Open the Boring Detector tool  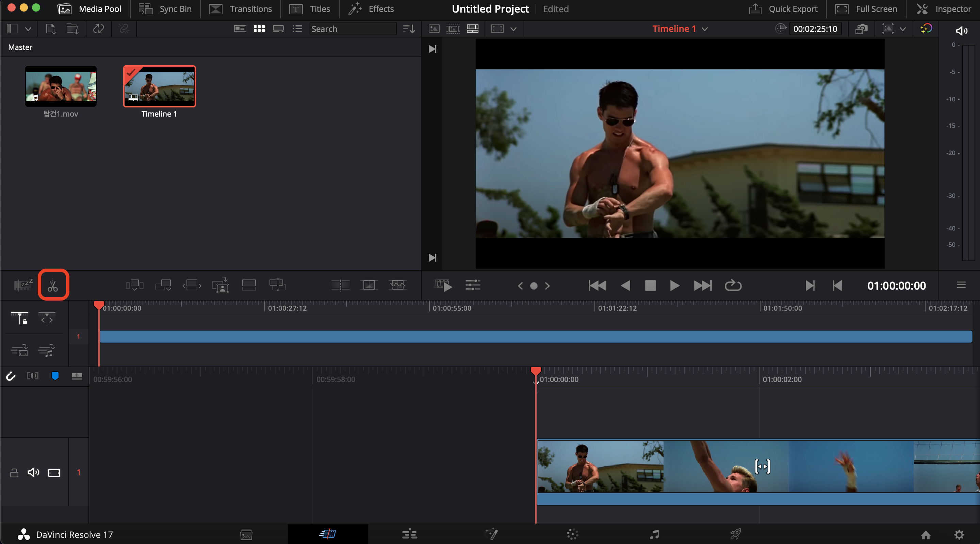(x=23, y=285)
